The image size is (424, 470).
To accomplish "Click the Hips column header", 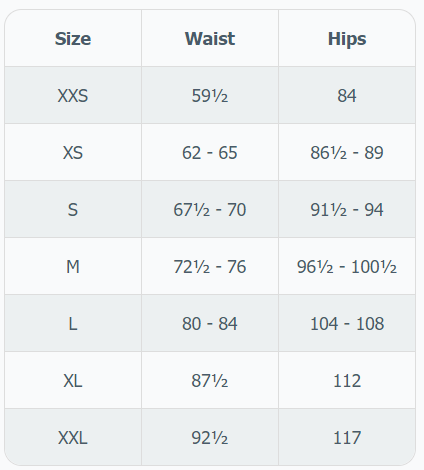I will [x=347, y=39].
